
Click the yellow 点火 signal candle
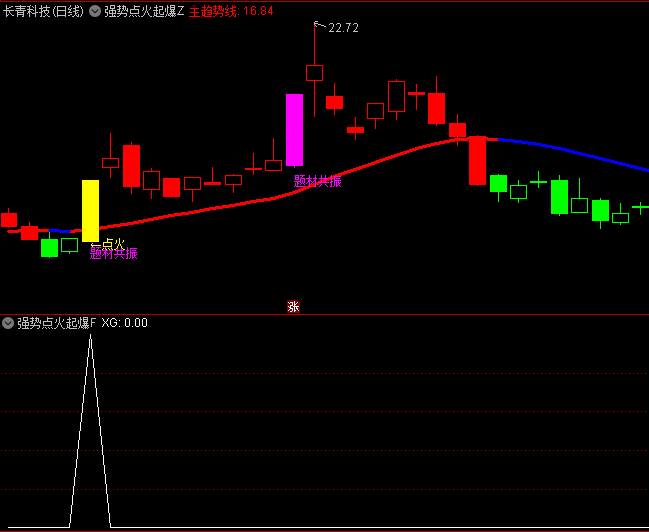pyautogui.click(x=90, y=211)
